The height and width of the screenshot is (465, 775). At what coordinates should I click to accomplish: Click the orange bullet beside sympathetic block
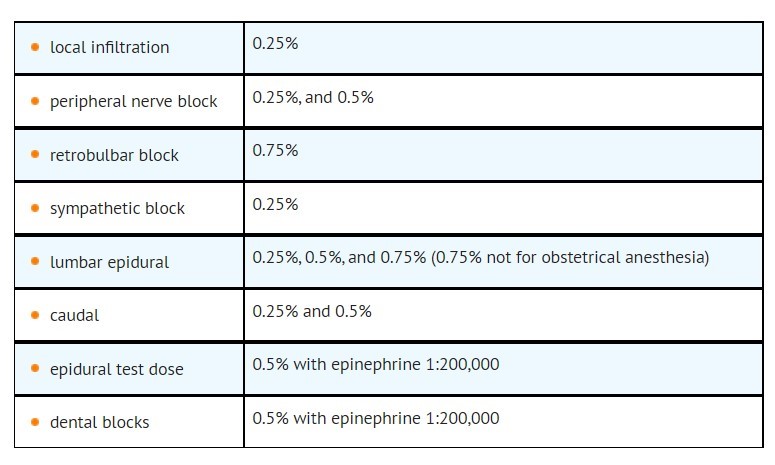(x=36, y=208)
